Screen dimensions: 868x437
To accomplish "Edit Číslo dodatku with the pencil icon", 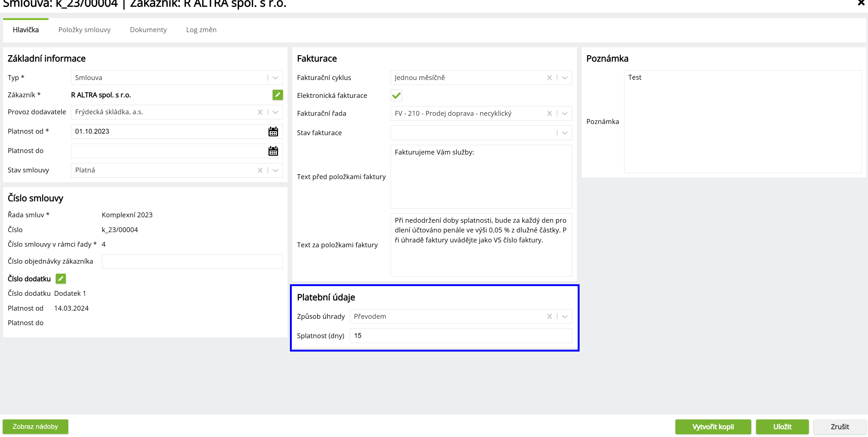I will (61, 279).
